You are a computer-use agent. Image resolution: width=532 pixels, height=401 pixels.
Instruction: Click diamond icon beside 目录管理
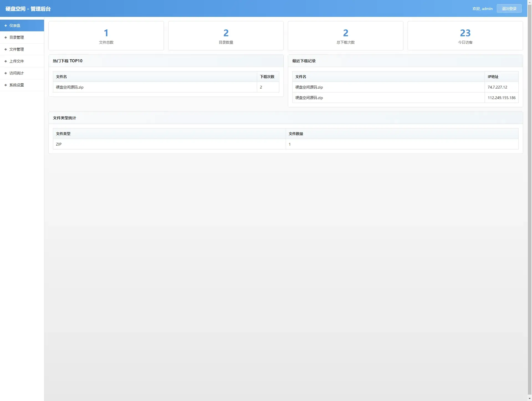click(x=6, y=37)
